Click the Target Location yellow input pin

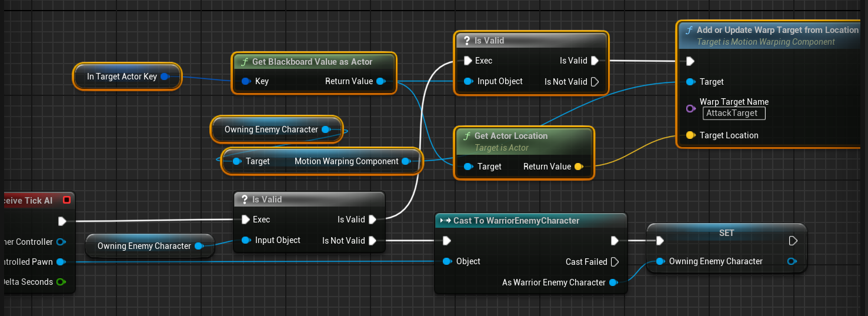(x=690, y=135)
